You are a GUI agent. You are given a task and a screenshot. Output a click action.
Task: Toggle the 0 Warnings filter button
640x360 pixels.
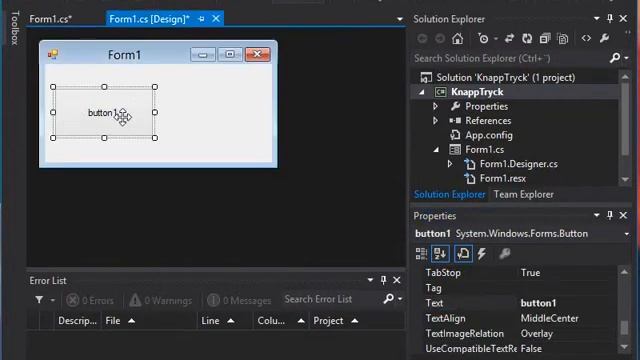point(160,300)
